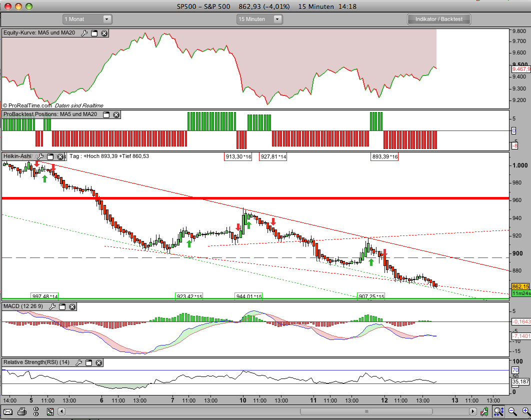This screenshot has height=420, width=531.
Task: Close the Equity-Kurve MA5 und MA20 panel
Action: point(104,33)
